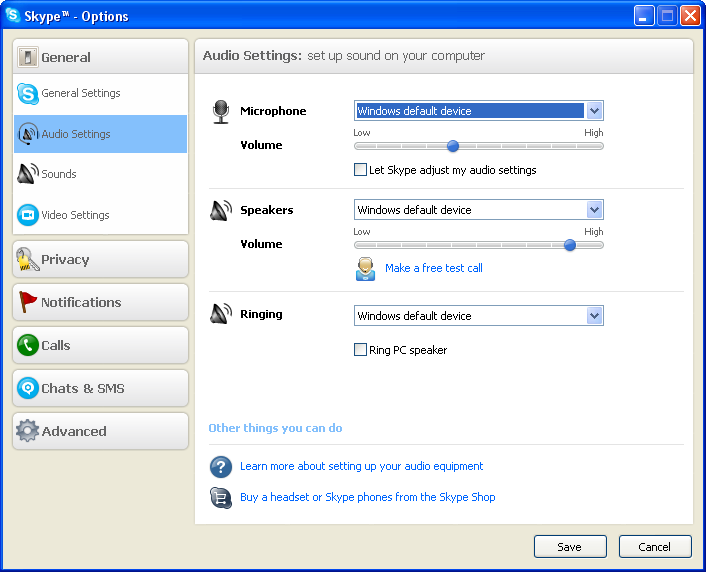The width and height of the screenshot is (706, 572).
Task: Close the Skype Options window
Action: [x=690, y=16]
